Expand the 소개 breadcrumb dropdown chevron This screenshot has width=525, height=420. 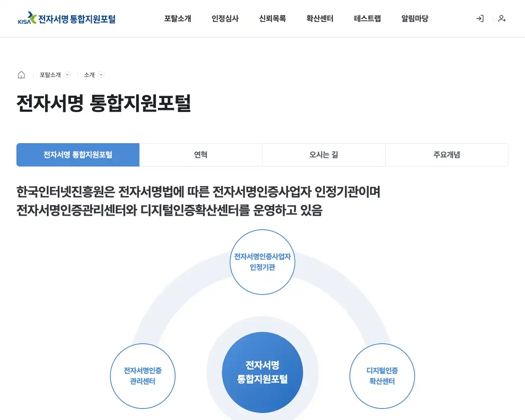101,75
